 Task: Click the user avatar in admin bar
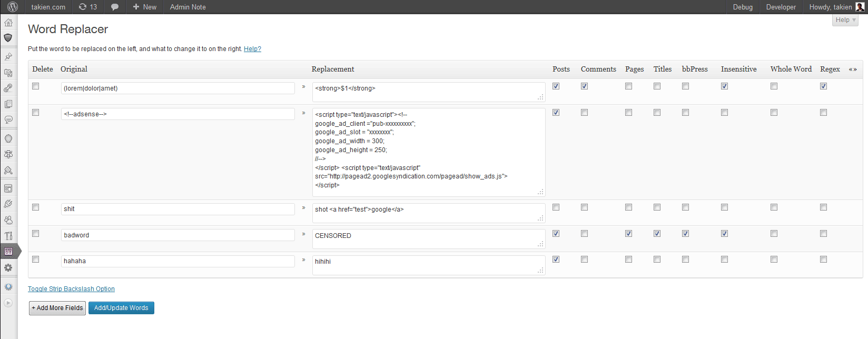[x=860, y=7]
